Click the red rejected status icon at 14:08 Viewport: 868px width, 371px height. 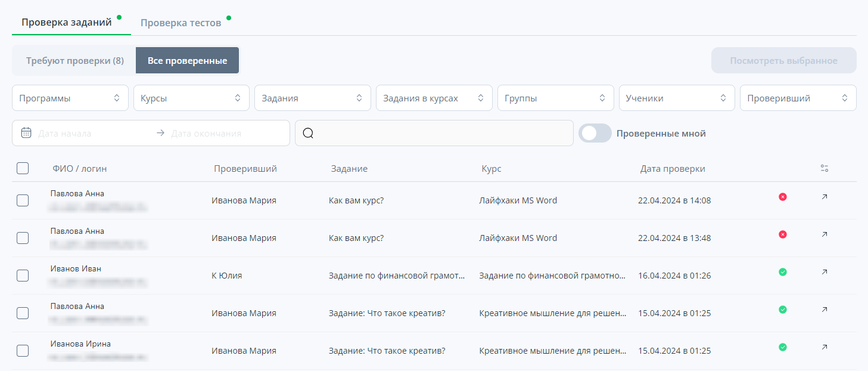point(783,197)
